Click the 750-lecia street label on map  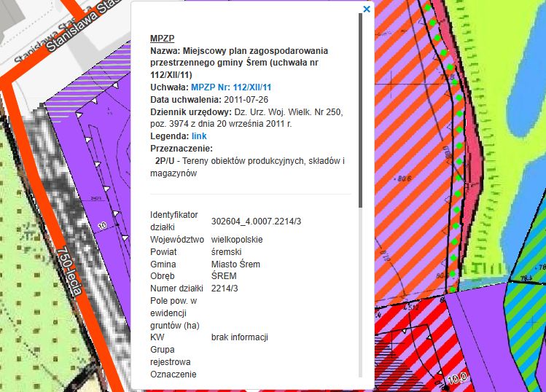point(70,271)
